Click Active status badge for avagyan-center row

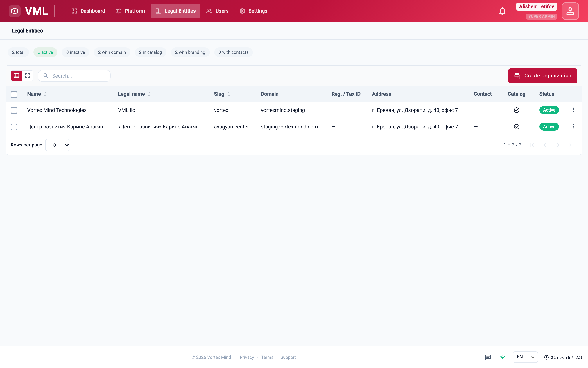(x=549, y=127)
